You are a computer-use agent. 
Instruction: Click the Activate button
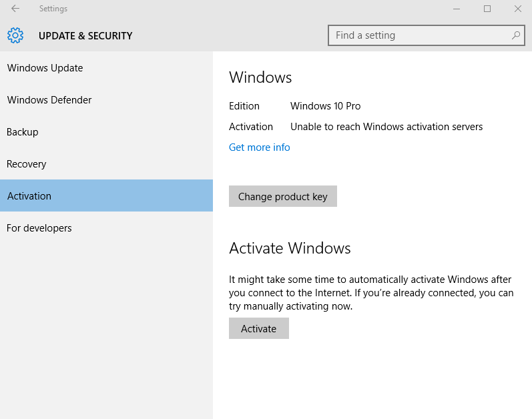(259, 328)
